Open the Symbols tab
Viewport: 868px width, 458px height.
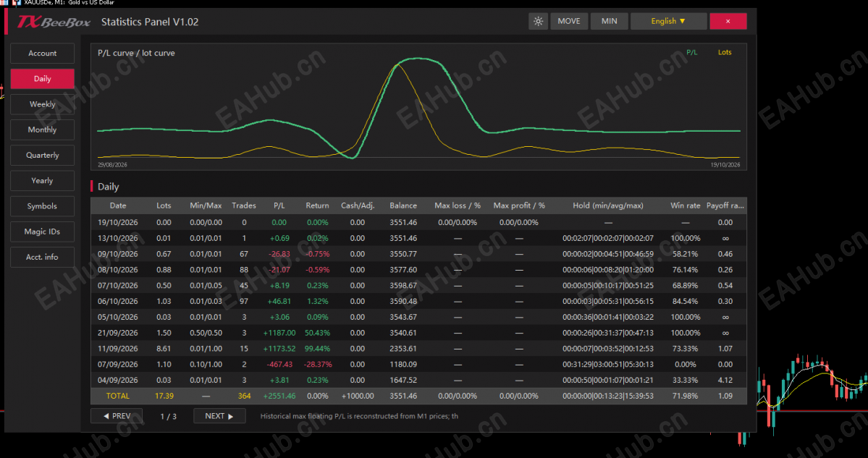coord(42,205)
